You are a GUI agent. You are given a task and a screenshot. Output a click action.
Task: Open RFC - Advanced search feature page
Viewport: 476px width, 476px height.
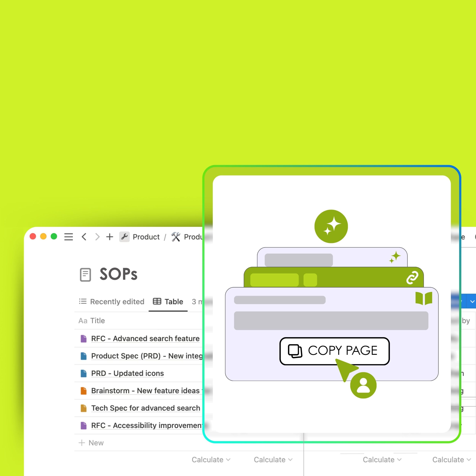(145, 339)
